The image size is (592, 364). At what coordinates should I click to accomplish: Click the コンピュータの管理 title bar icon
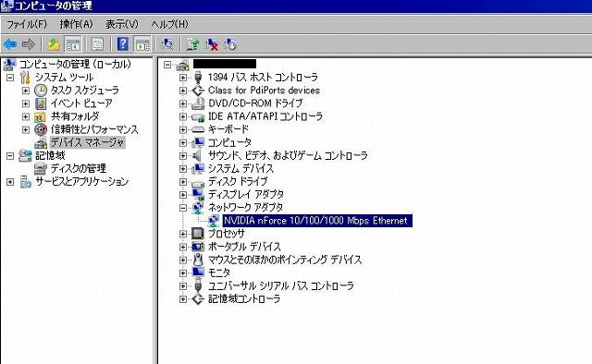[x=6, y=6]
